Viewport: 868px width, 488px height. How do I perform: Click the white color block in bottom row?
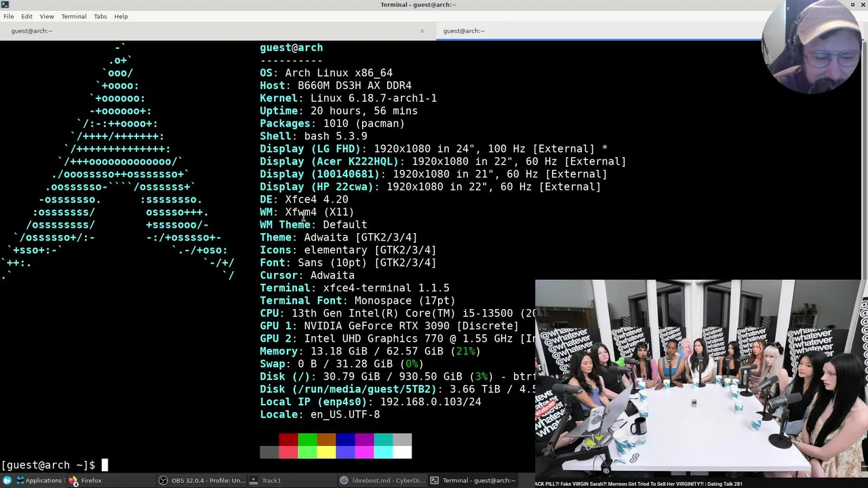[x=402, y=452]
